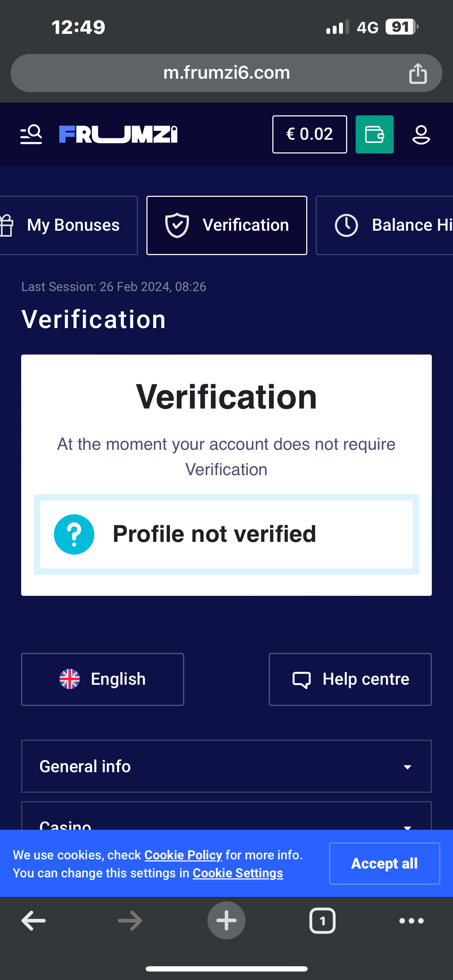This screenshot has width=453, height=980.
Task: Tap the m.frumzi6.com address bar
Action: pyautogui.click(x=226, y=73)
